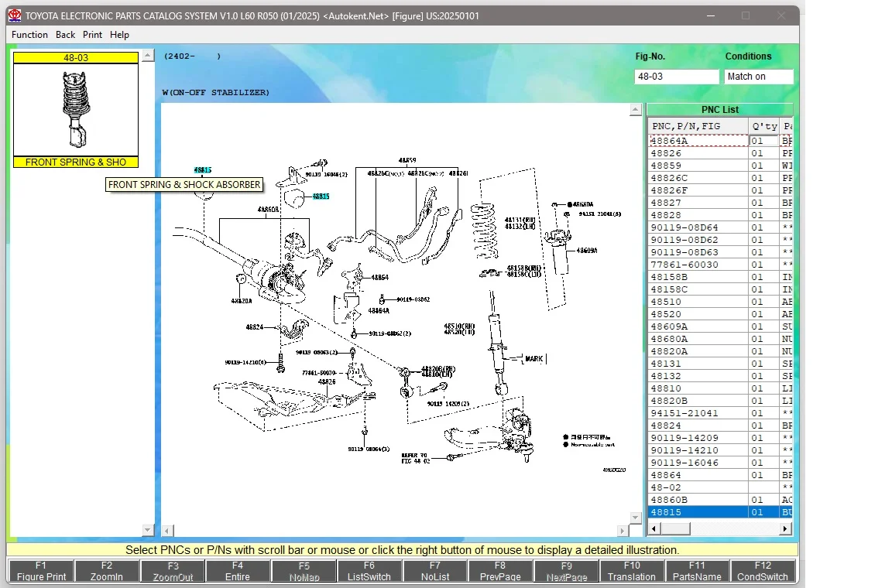Click PNC list horizontal scroll left arrow
This screenshot has height=588, width=892.
pos(654,529)
